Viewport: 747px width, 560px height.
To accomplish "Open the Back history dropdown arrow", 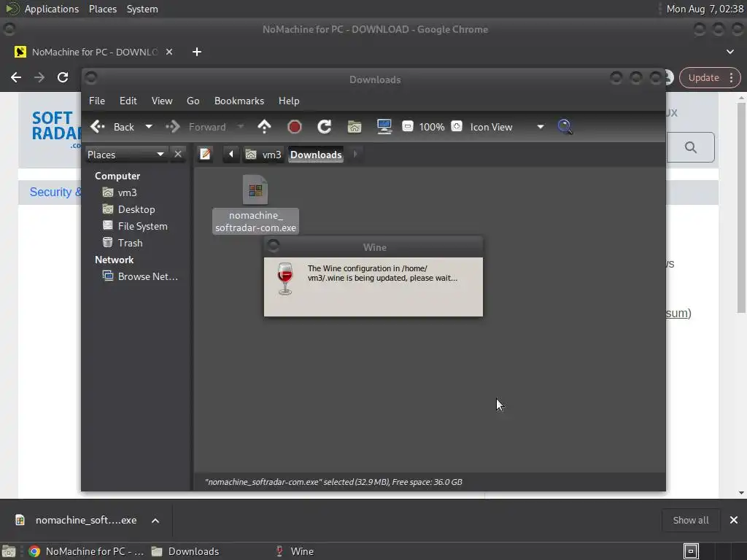I will [149, 127].
